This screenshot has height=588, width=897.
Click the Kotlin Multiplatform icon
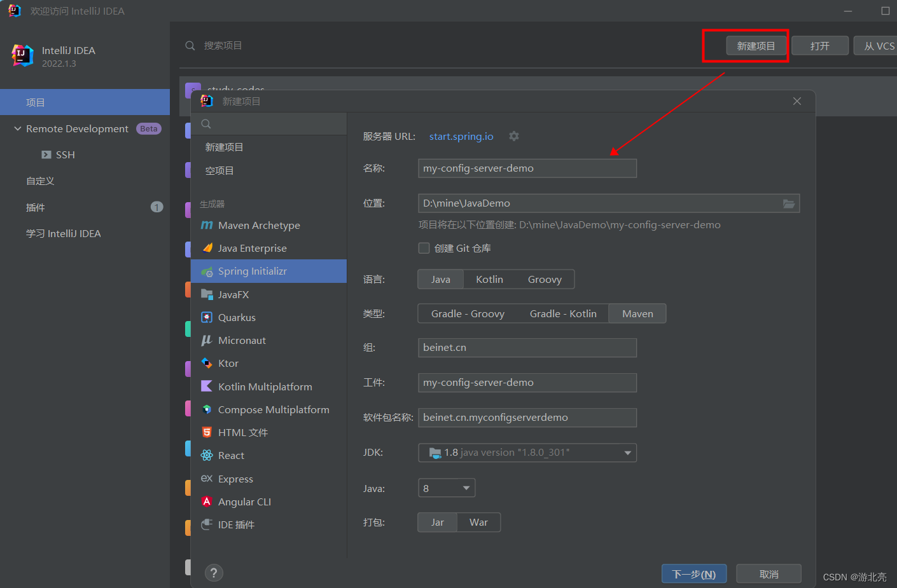[x=207, y=386]
